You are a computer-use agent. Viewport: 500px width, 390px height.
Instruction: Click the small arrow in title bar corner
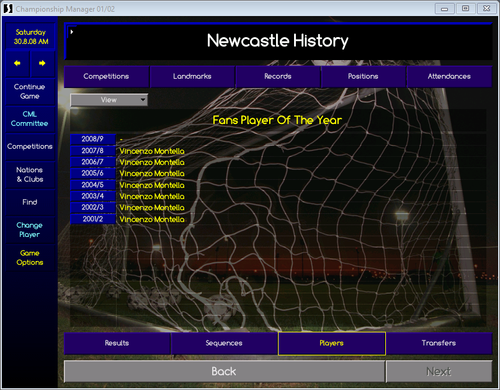[x=71, y=32]
